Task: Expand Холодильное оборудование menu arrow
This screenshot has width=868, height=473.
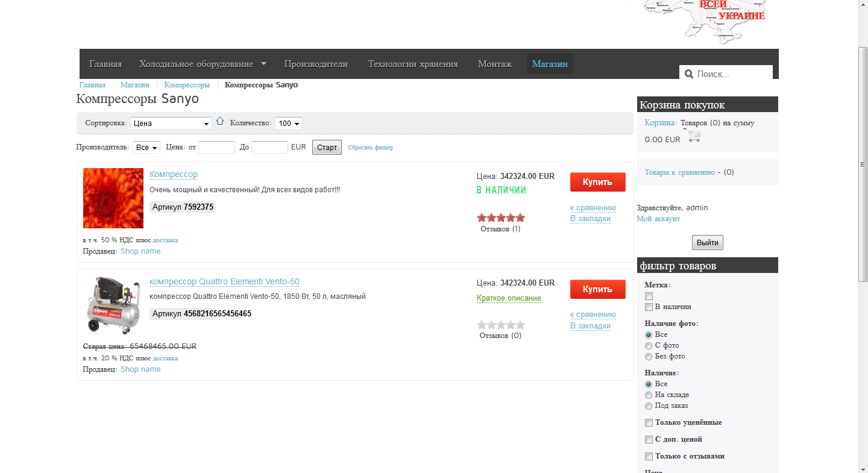Action: [263, 63]
